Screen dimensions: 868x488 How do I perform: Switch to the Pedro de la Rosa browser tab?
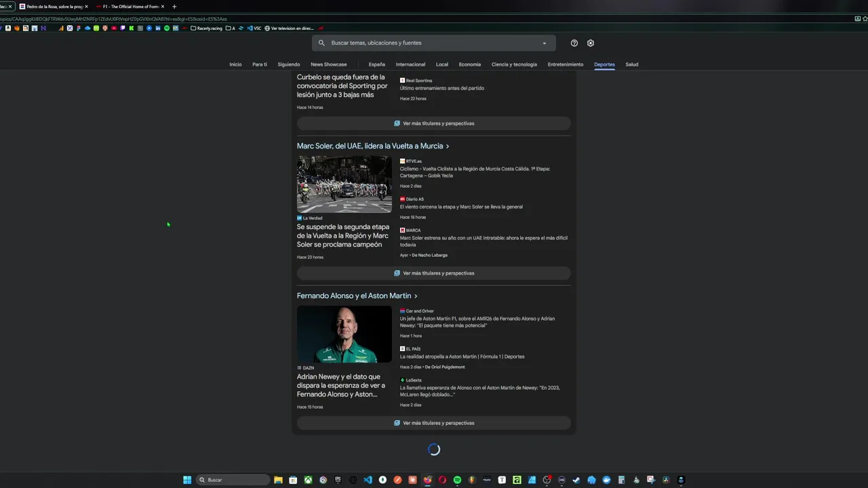coord(54,6)
